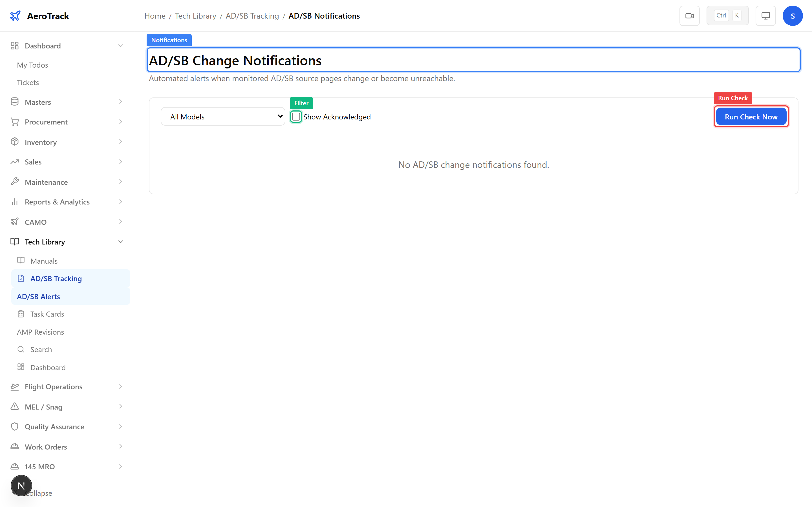Select the Maintenance wrench icon

point(15,181)
